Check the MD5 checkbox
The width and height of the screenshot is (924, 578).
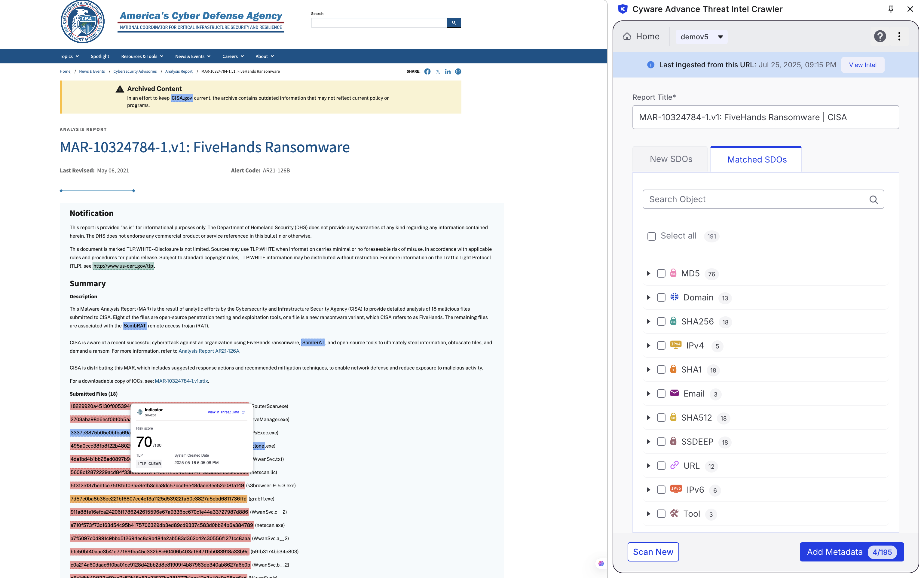click(x=661, y=273)
